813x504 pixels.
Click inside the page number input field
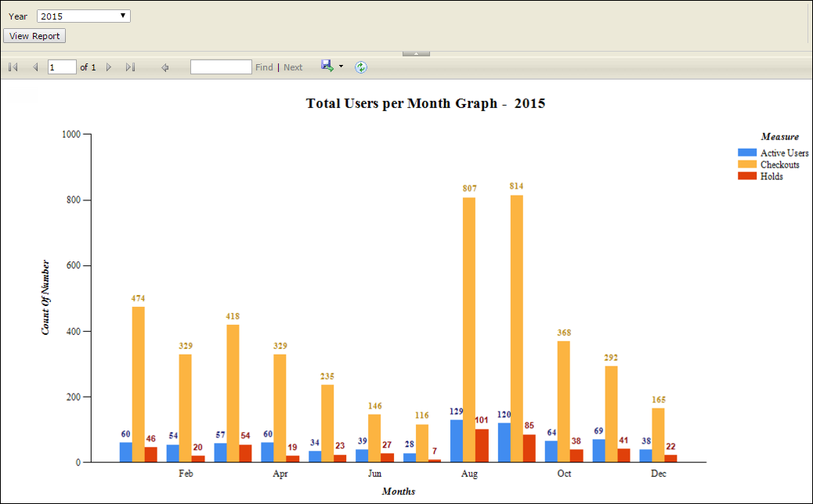[x=62, y=67]
